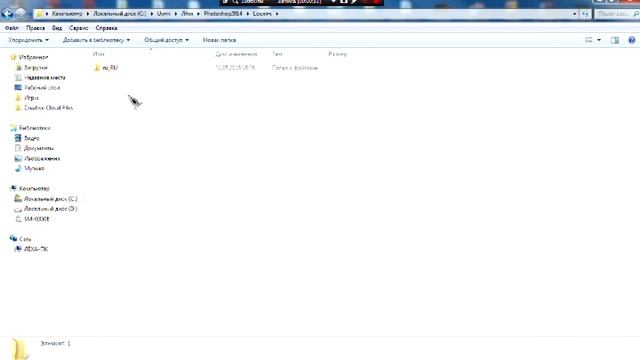This screenshot has height=360, width=640.
Task: Open the Упорядочить dropdown
Action: pos(28,40)
